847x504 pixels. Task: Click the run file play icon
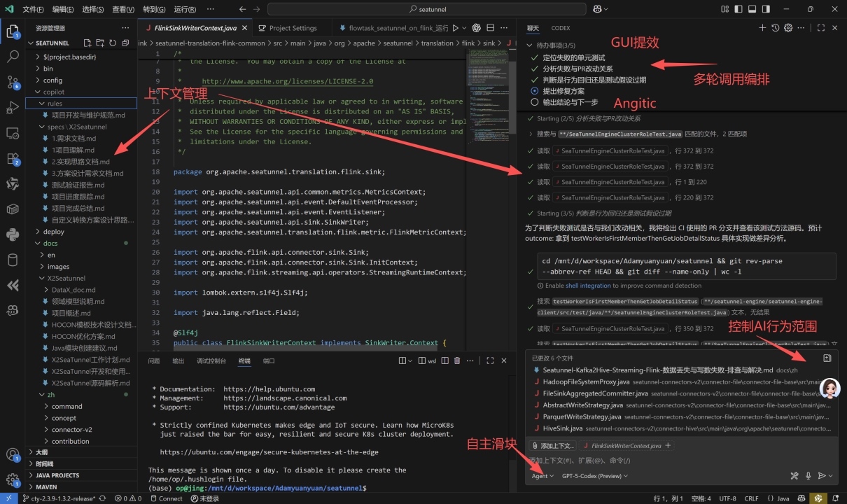point(455,28)
